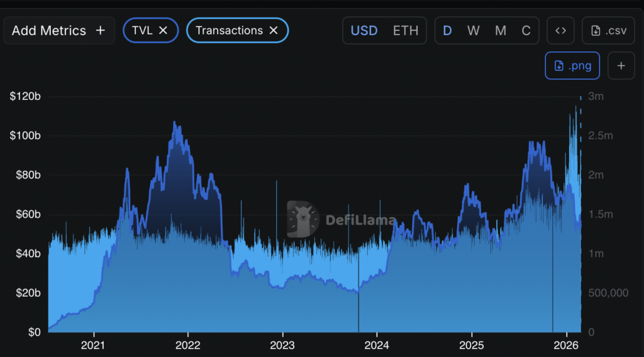This screenshot has height=357, width=644.
Task: Select monthly (M) interval
Action: [500, 31]
